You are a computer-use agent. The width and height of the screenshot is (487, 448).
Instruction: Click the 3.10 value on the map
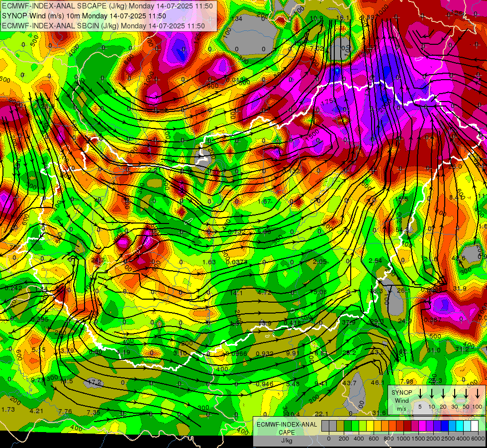coord(180,353)
